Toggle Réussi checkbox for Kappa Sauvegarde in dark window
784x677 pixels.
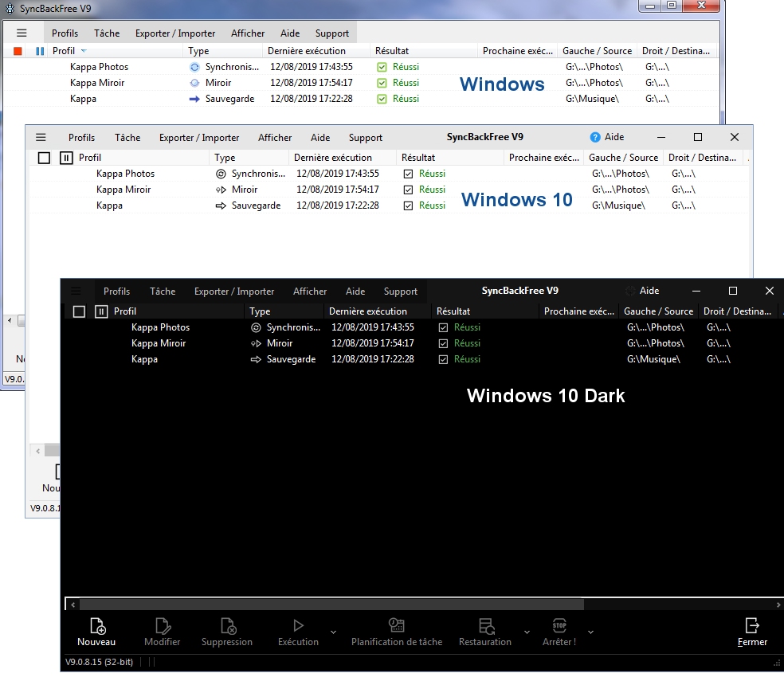pos(443,359)
